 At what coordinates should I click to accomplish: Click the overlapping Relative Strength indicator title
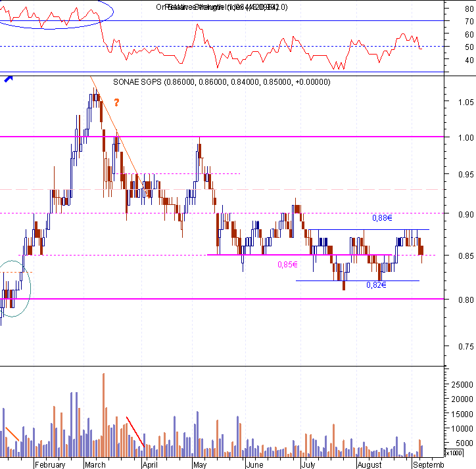(222, 7)
